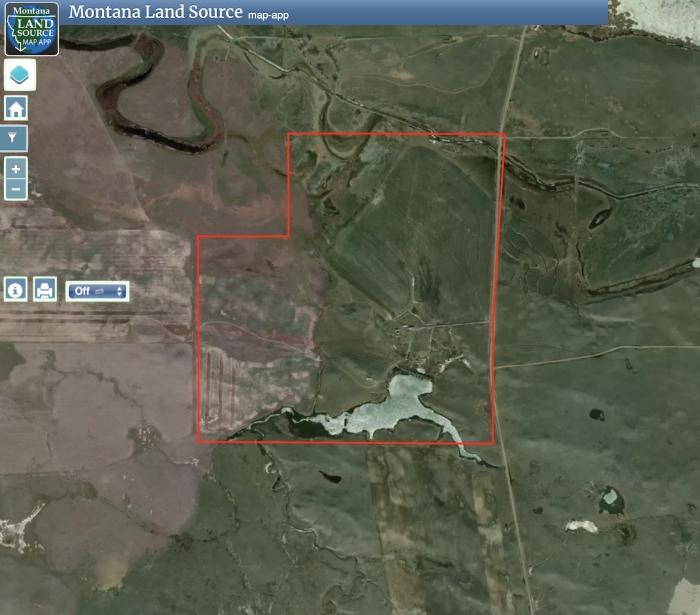The height and width of the screenshot is (615, 700).
Task: Click the small dark pond south of the lake
Action: [331, 477]
